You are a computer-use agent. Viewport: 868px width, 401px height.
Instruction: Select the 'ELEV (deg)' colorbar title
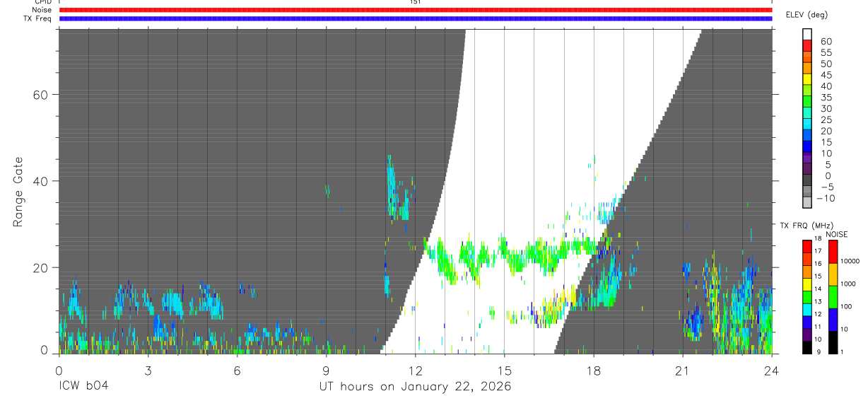[807, 15]
